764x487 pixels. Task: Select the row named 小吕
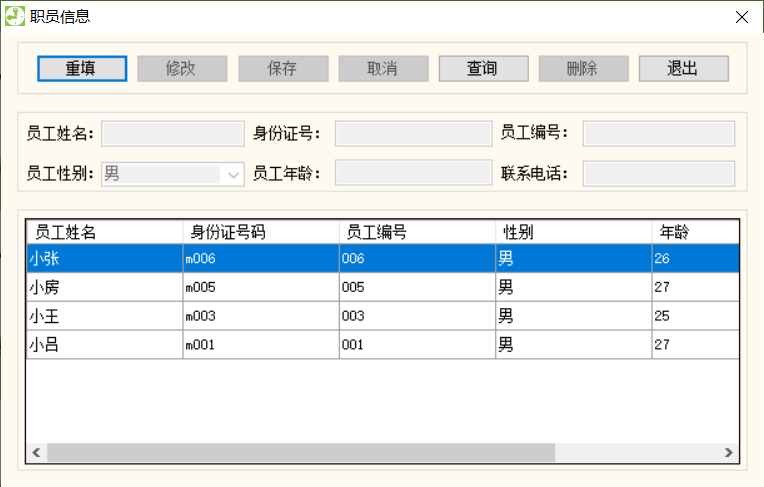(x=383, y=345)
